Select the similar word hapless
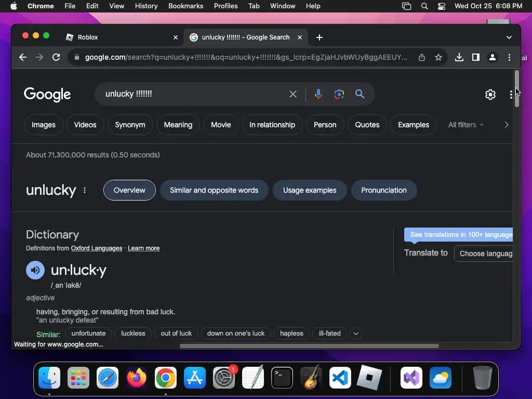This screenshot has height=399, width=532. click(x=291, y=334)
